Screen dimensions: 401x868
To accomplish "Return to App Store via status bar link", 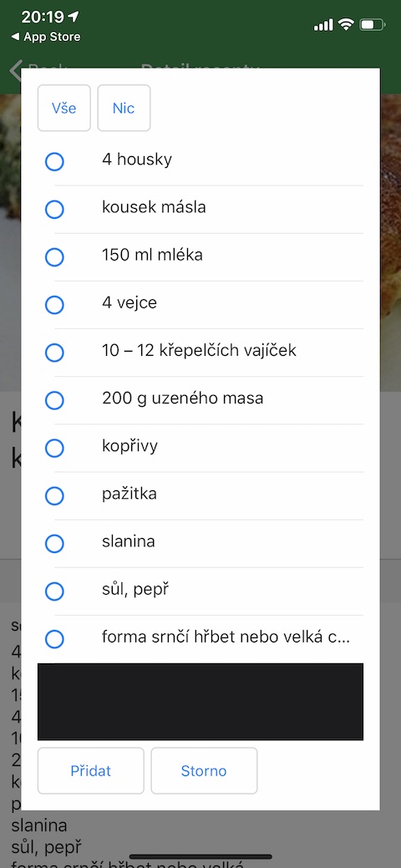I will coord(45,37).
